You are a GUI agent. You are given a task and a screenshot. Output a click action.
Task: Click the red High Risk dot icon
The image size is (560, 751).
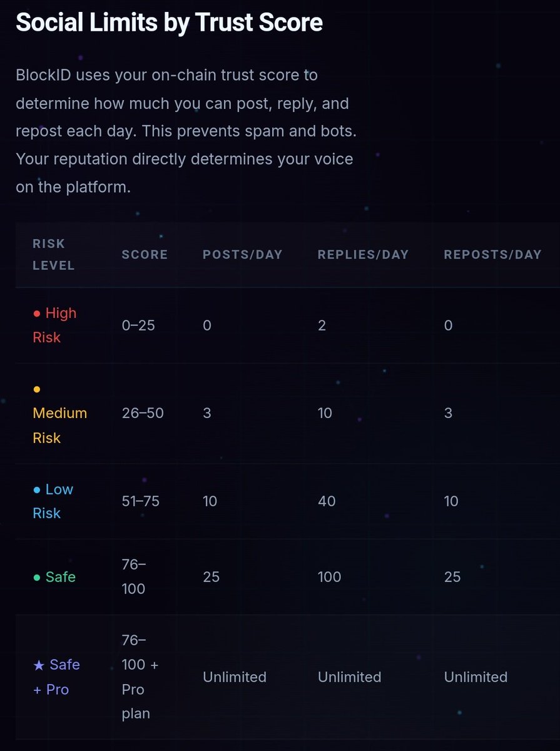(36, 313)
